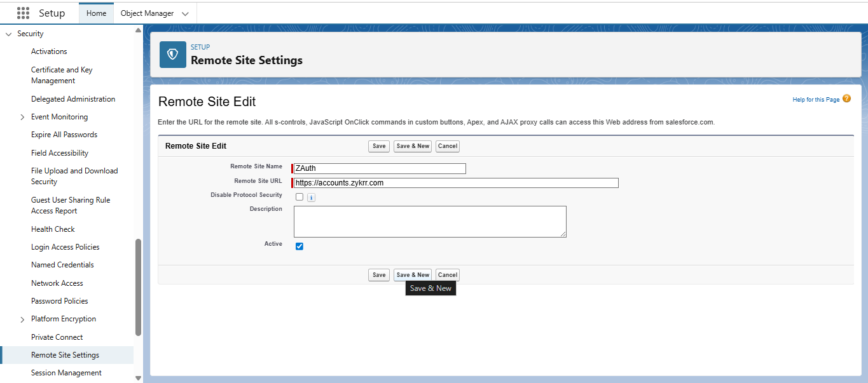Open Health Check in the sidebar
Image resolution: width=868 pixels, height=383 pixels.
pos(53,229)
